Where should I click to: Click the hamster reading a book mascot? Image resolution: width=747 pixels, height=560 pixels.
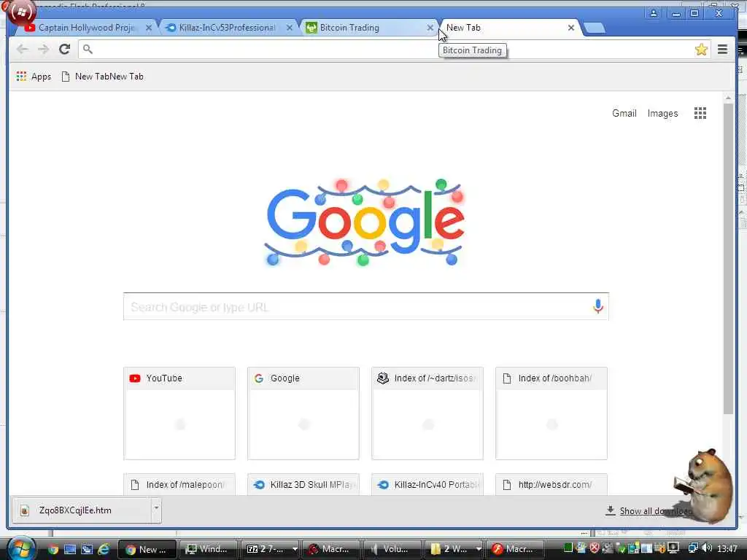(x=703, y=485)
